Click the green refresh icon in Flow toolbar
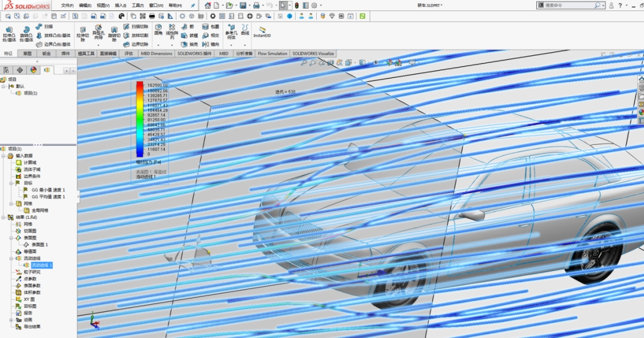The width and height of the screenshot is (644, 338). (x=362, y=16)
